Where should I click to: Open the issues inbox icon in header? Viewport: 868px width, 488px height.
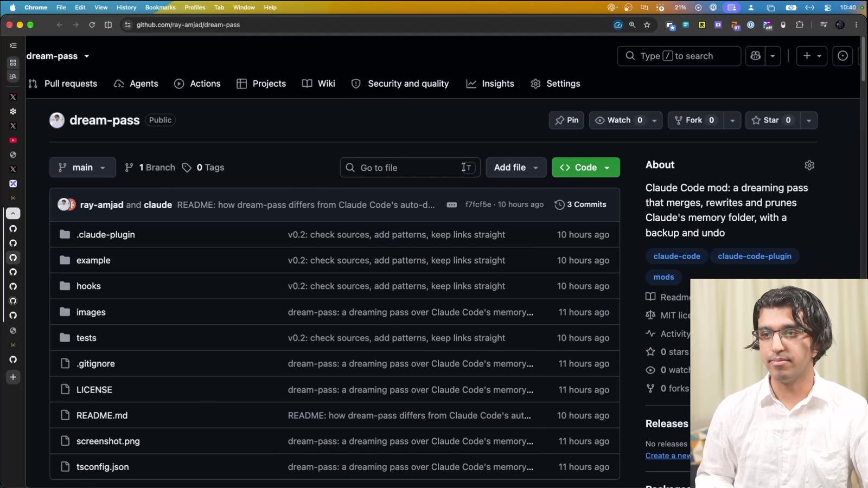(x=843, y=56)
